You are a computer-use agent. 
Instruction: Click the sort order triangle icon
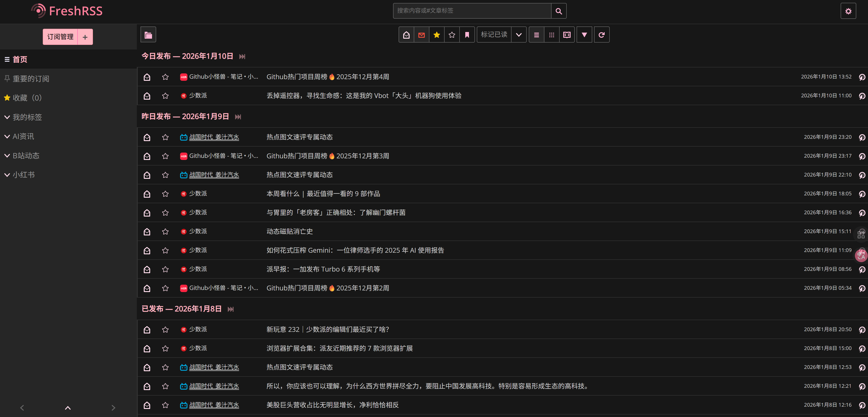click(x=584, y=35)
